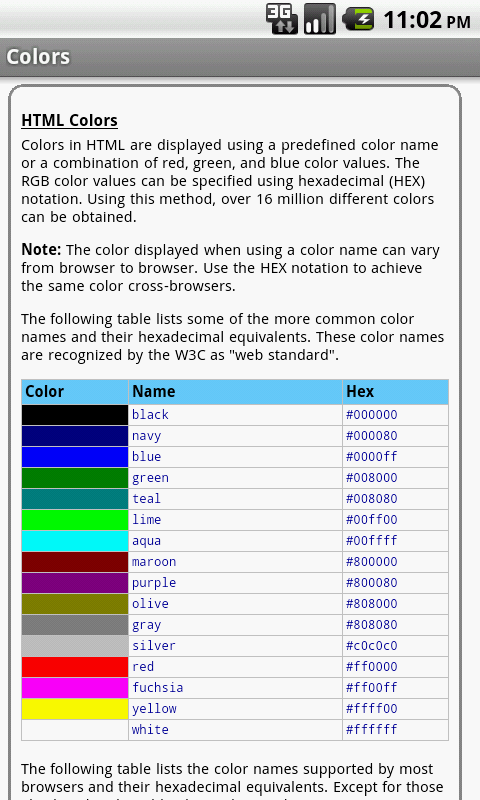Viewport: 480px width, 800px height.
Task: Click the Name column header
Action: coord(235,392)
